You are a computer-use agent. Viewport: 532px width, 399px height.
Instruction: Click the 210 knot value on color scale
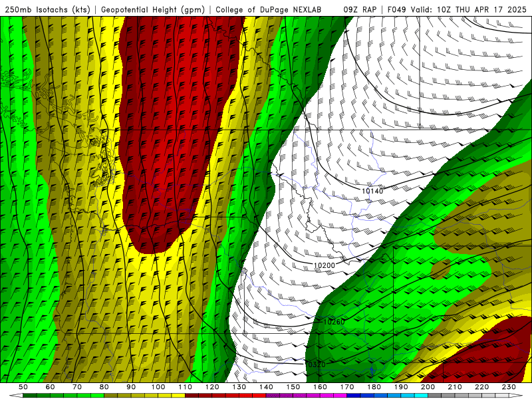tap(455, 387)
